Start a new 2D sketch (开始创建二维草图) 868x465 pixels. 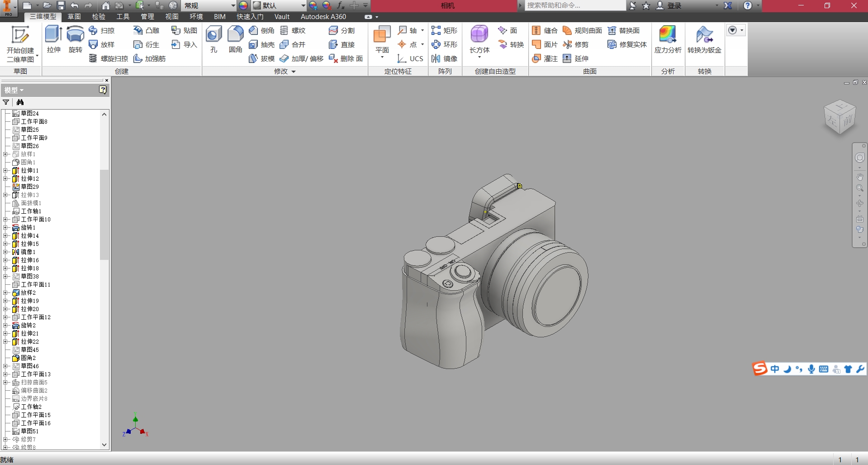tap(20, 44)
